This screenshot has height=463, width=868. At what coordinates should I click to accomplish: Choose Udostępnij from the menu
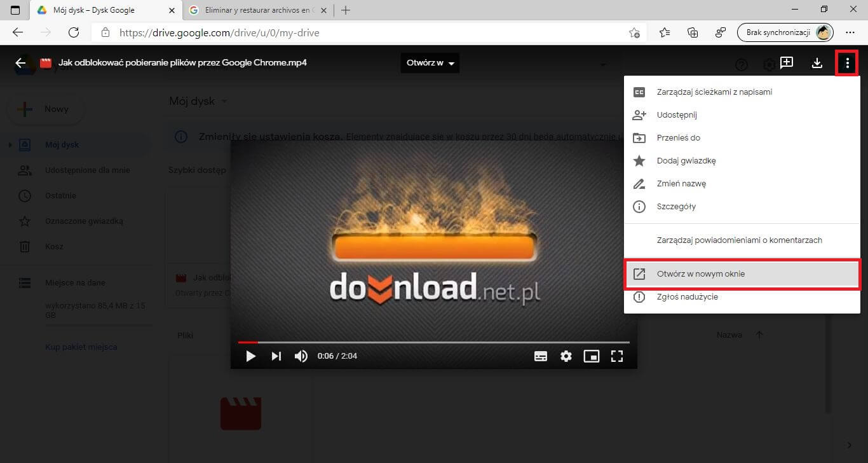[x=742, y=115]
